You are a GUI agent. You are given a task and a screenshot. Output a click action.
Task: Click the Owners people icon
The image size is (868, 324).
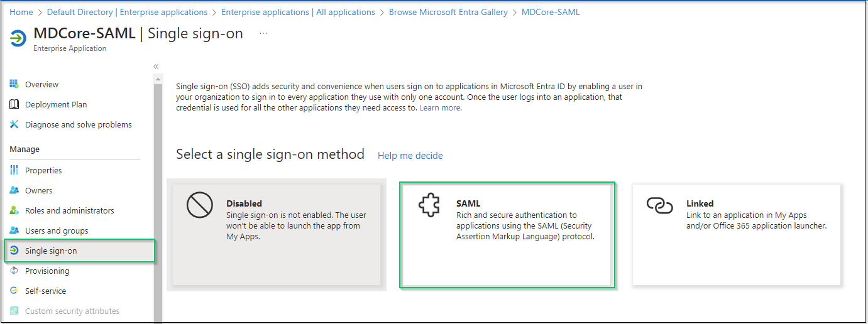14,190
